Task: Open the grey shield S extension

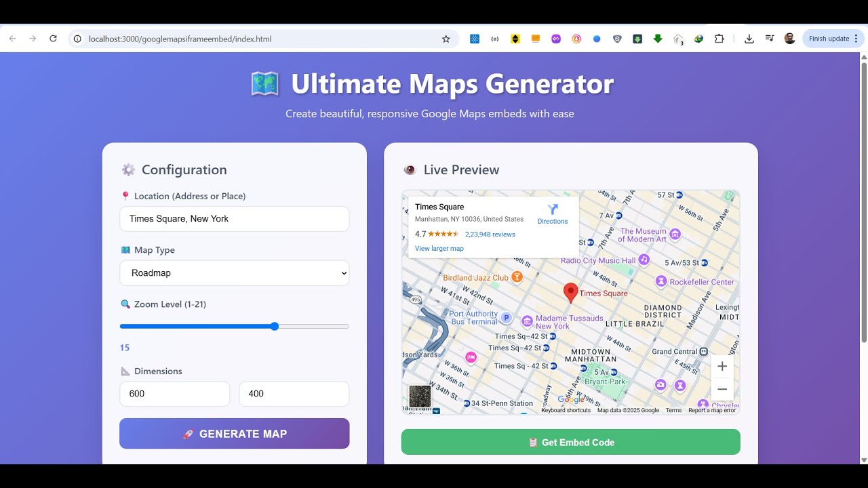Action: 617,39
